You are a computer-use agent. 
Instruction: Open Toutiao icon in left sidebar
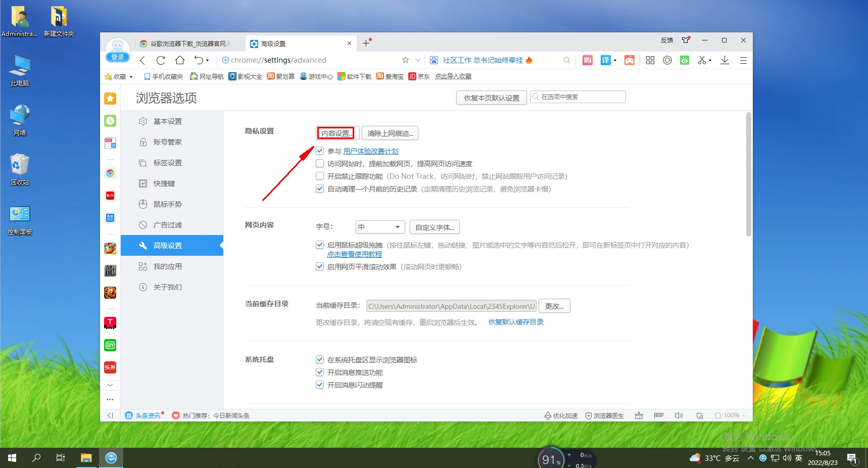click(x=110, y=367)
